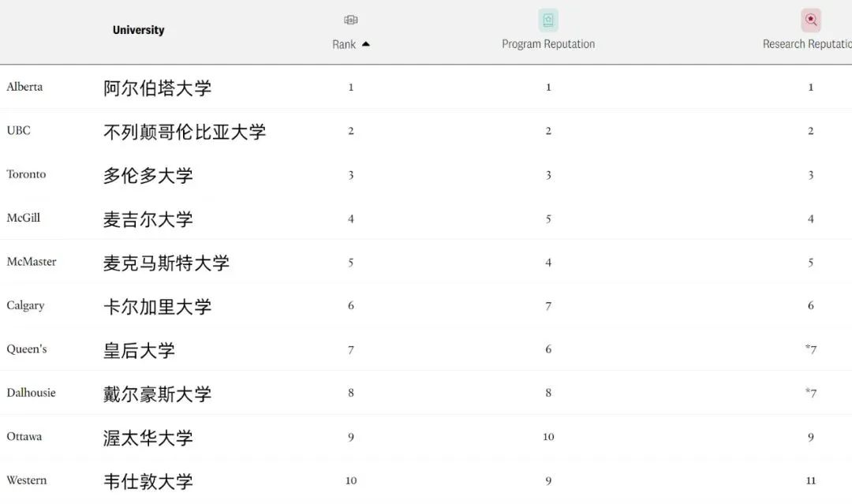Click the Research Reputation magnifier icon
Viewport: 852px width, 504px height.
point(811,20)
